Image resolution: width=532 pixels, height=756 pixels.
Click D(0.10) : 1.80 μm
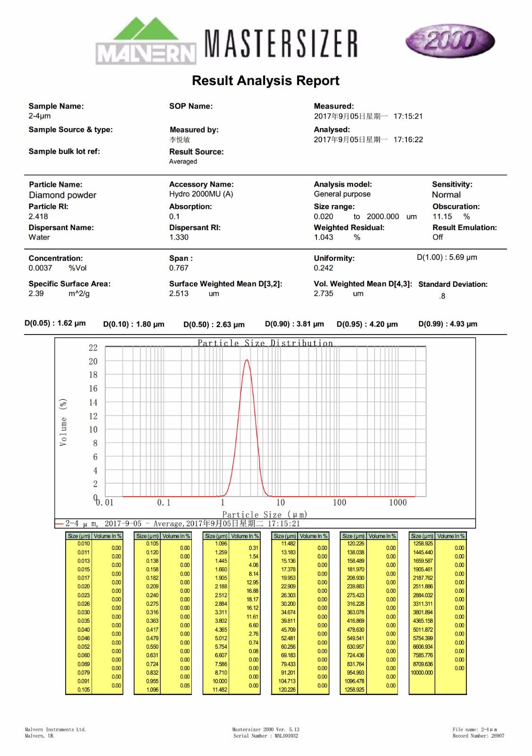coord(134,324)
